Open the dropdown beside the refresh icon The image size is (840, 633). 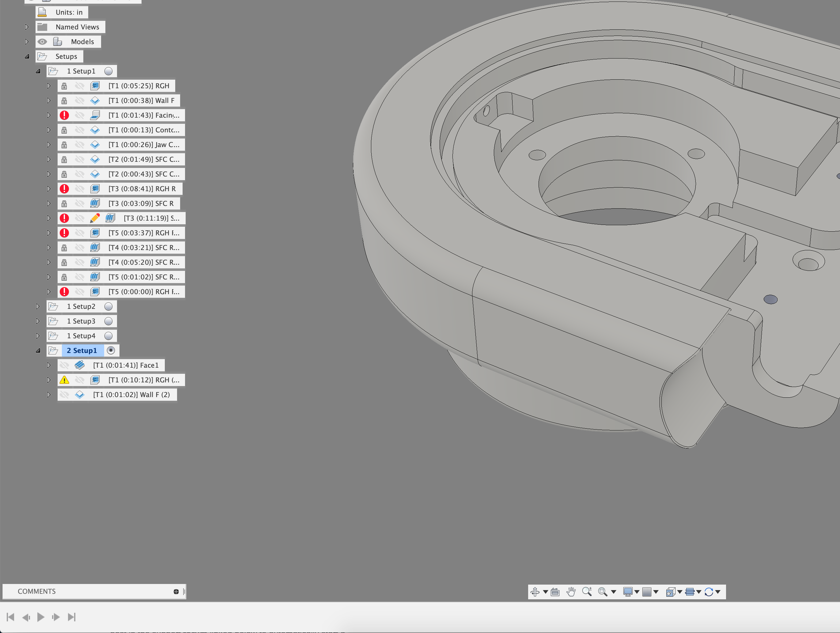[x=717, y=591]
